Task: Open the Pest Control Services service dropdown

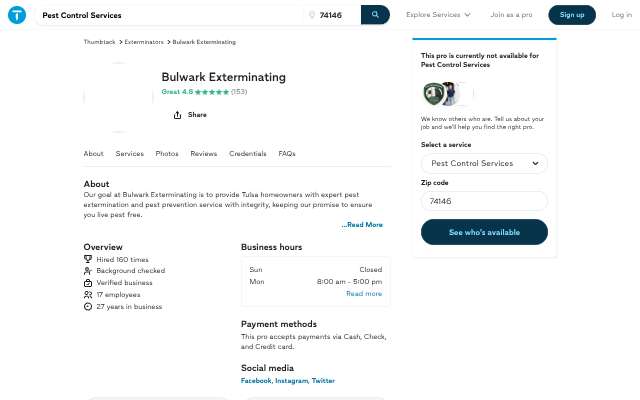Action: click(x=484, y=163)
